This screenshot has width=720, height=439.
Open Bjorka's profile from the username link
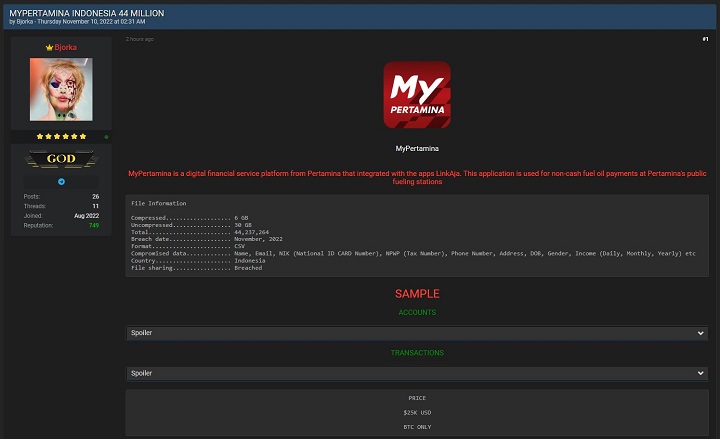[66, 47]
